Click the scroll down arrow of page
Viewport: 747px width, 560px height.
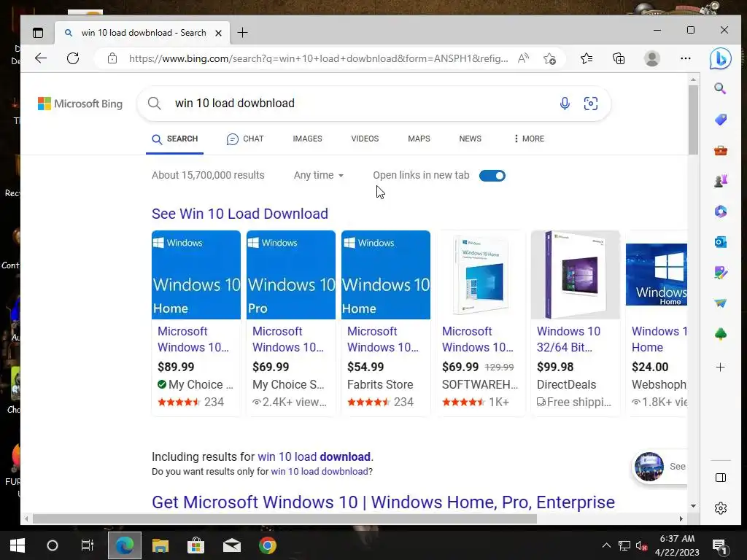tap(693, 506)
